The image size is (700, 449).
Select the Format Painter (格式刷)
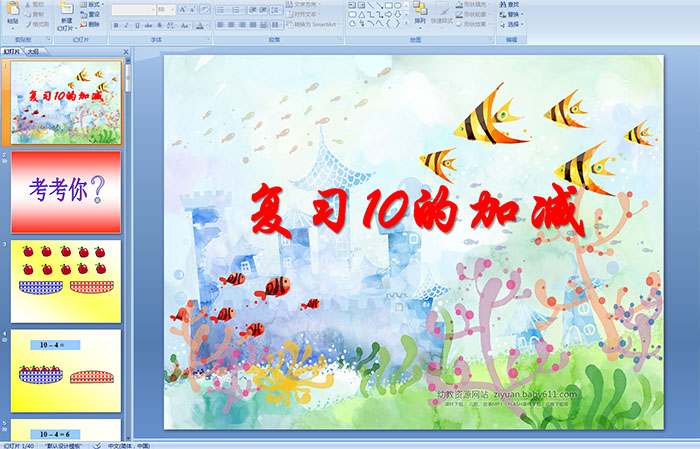(x=37, y=24)
